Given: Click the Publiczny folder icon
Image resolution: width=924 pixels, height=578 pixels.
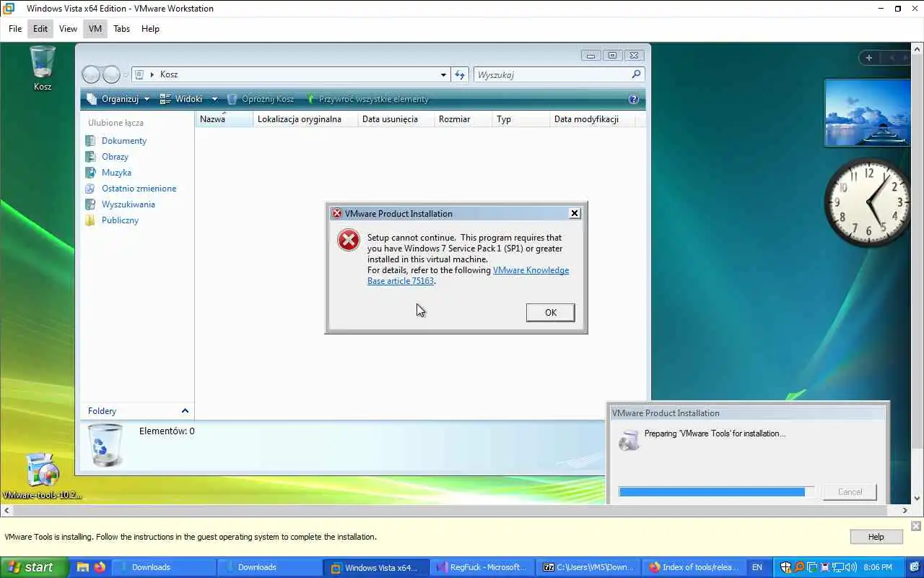Looking at the screenshot, I should point(90,220).
